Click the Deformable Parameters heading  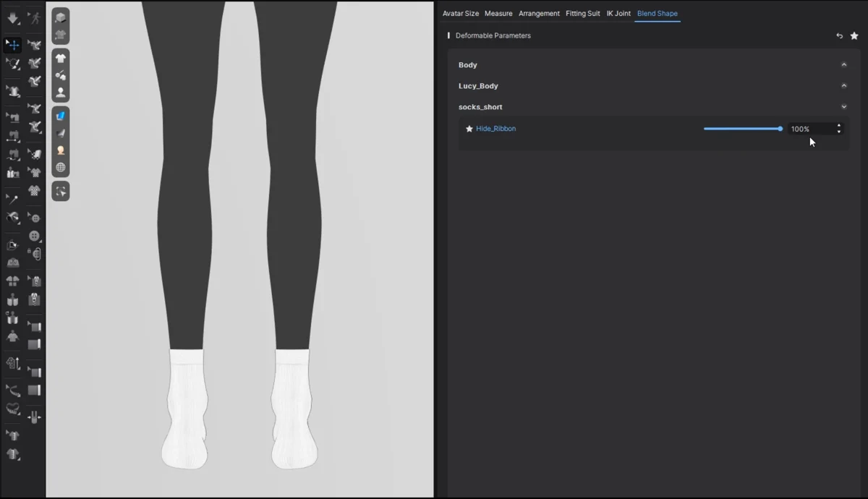pos(493,35)
